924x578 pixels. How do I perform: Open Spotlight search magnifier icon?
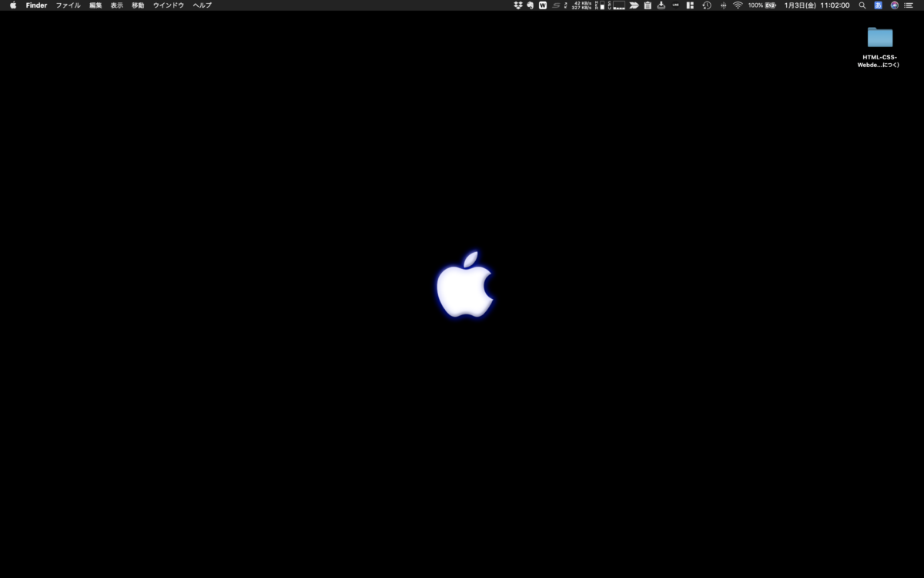click(x=862, y=5)
